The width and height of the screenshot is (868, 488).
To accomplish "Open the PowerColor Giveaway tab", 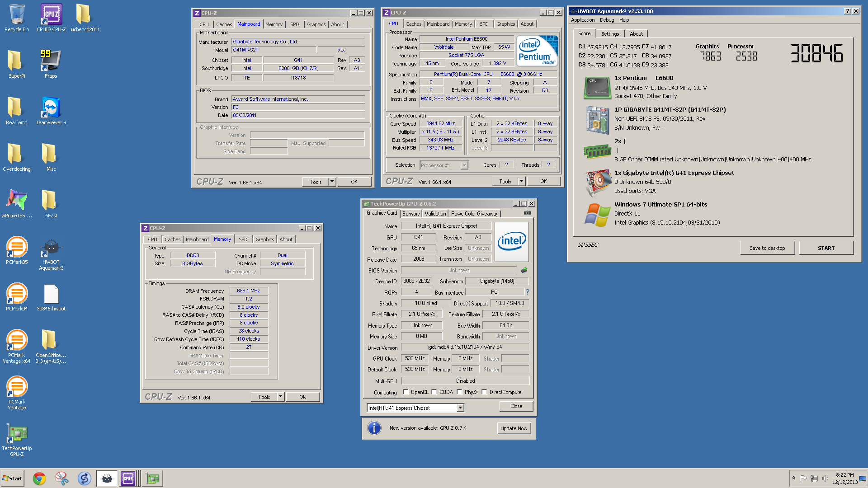I will pos(474,214).
